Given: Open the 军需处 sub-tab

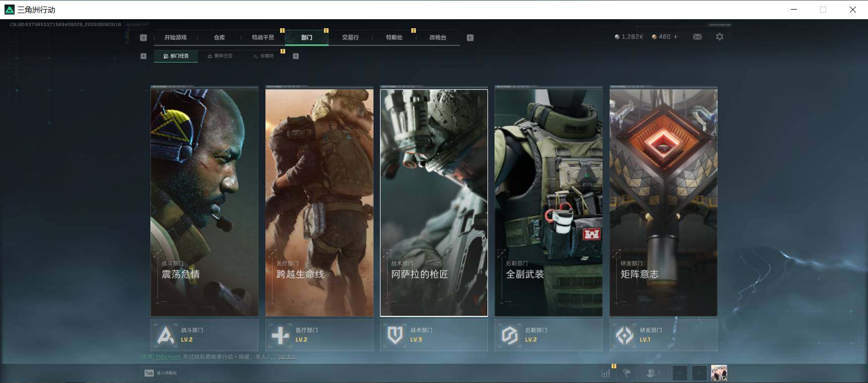Looking at the screenshot, I should coord(263,56).
